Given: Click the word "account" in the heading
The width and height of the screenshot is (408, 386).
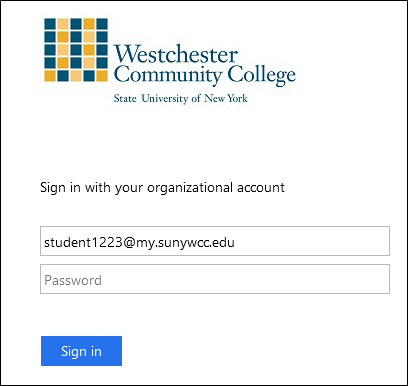Looking at the screenshot, I should [x=261, y=188].
